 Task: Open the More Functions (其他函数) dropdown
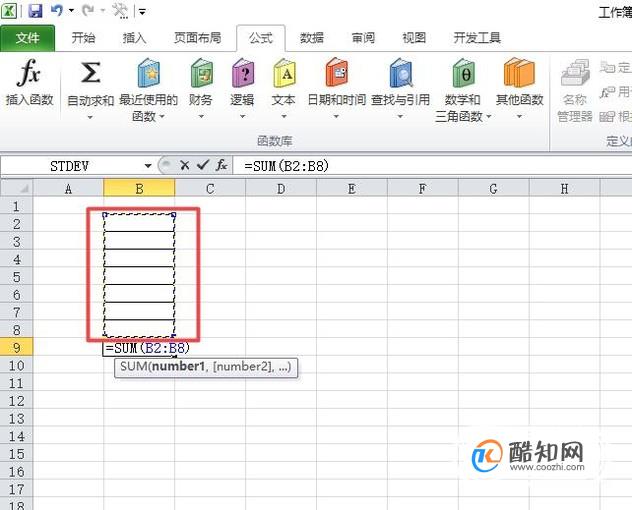pos(520,90)
